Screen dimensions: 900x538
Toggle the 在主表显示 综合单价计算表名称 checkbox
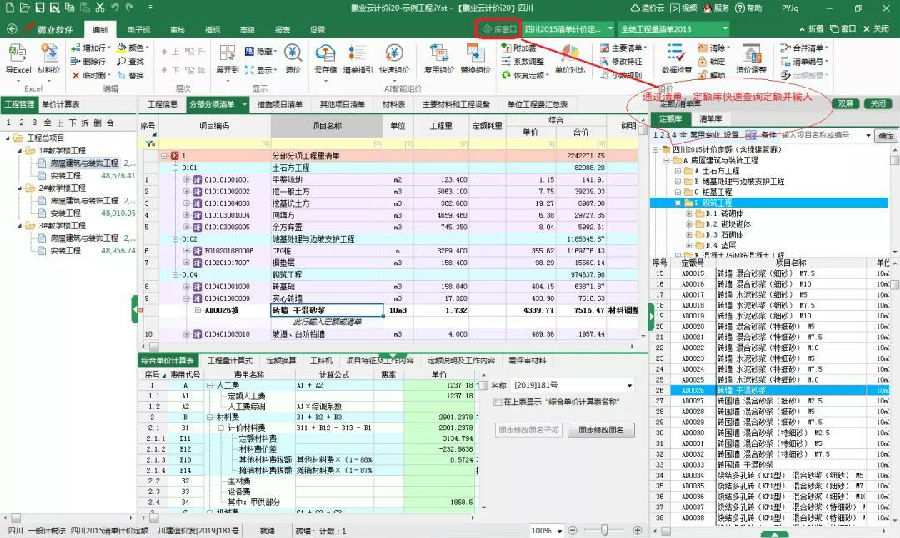pyautogui.click(x=497, y=401)
